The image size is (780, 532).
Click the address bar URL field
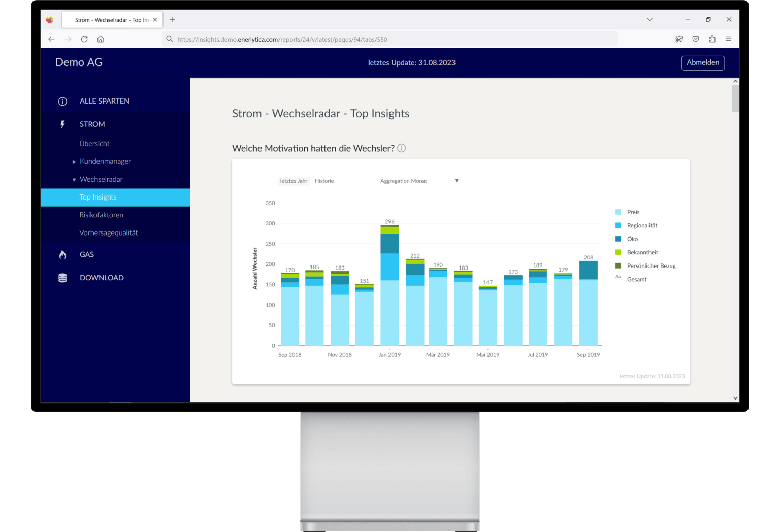coord(390,39)
